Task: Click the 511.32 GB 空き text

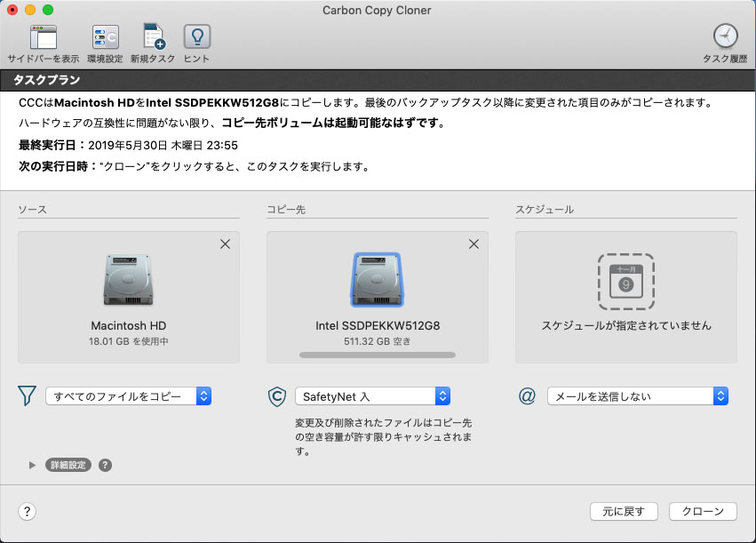Action: (x=377, y=341)
